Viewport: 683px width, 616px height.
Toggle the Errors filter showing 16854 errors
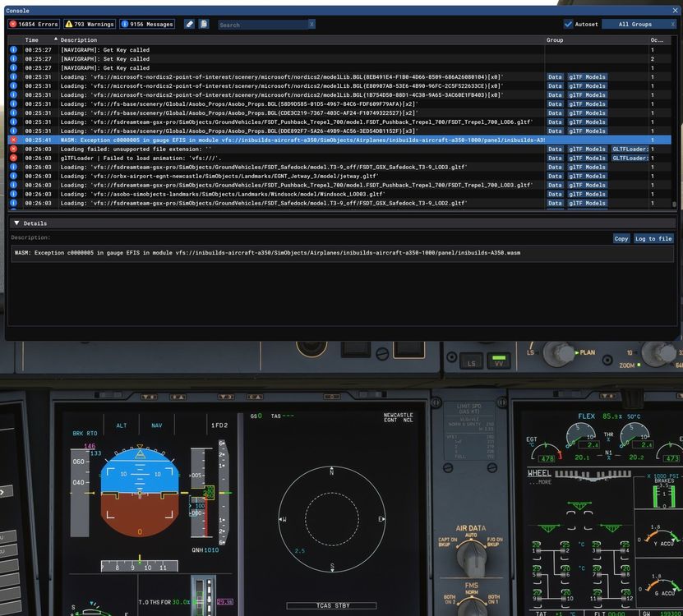(x=34, y=25)
